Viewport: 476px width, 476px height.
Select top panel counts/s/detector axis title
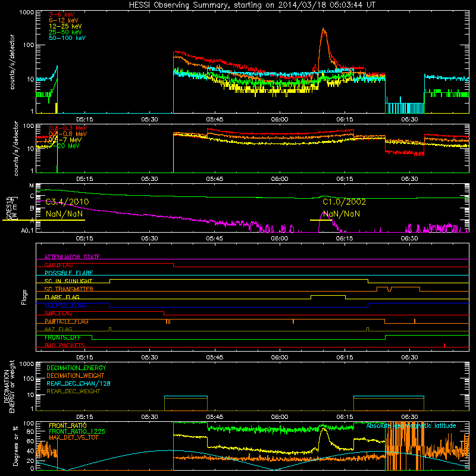pos(12,62)
